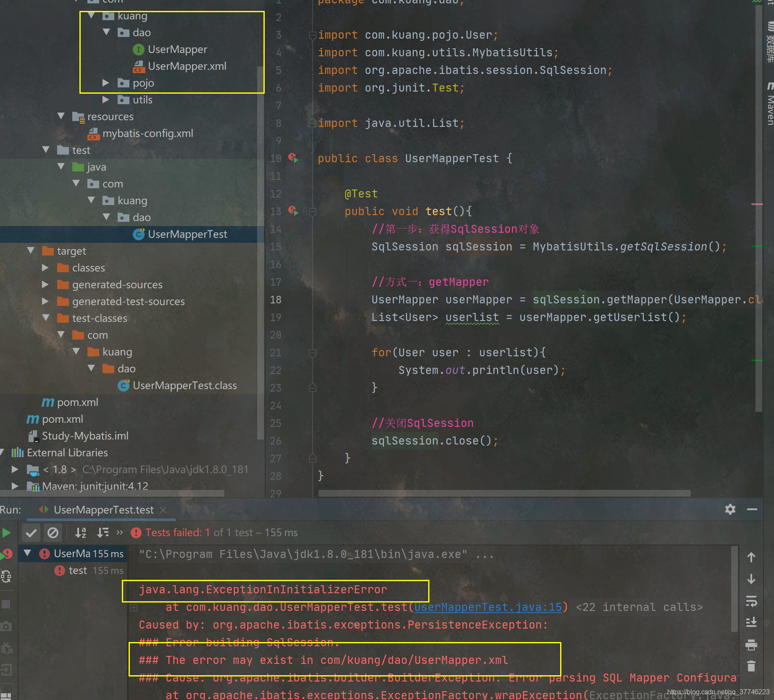Viewport: 774px width, 700px height.
Task: Click the editor horizontal scrollbar
Action: pyautogui.click(x=504, y=493)
